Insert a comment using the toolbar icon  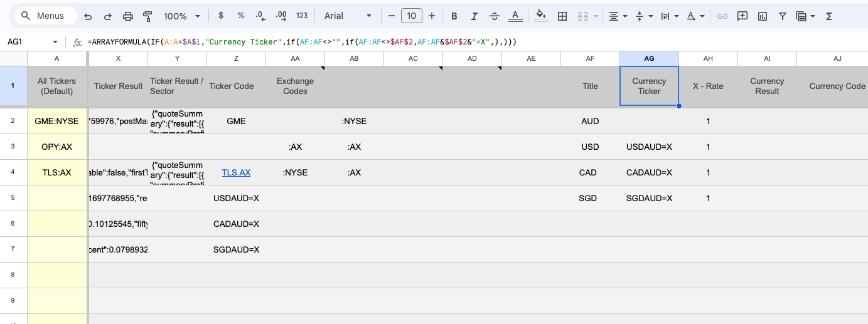point(742,16)
